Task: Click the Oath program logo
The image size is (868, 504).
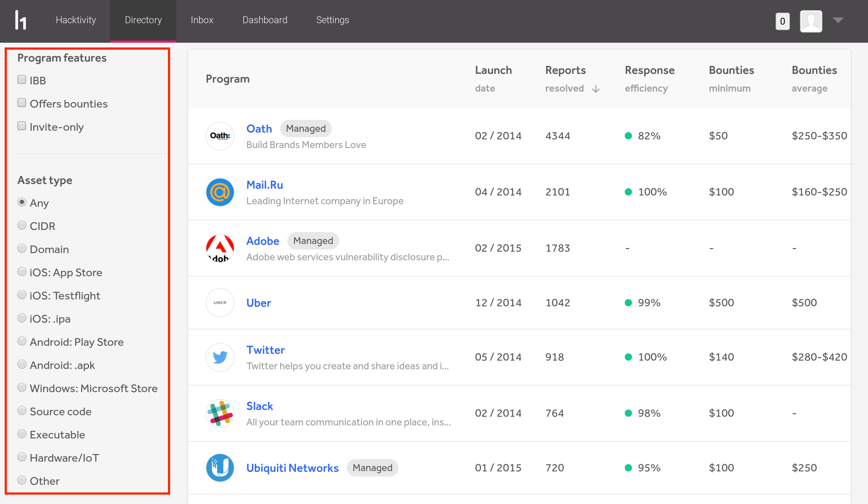Action: 220,136
